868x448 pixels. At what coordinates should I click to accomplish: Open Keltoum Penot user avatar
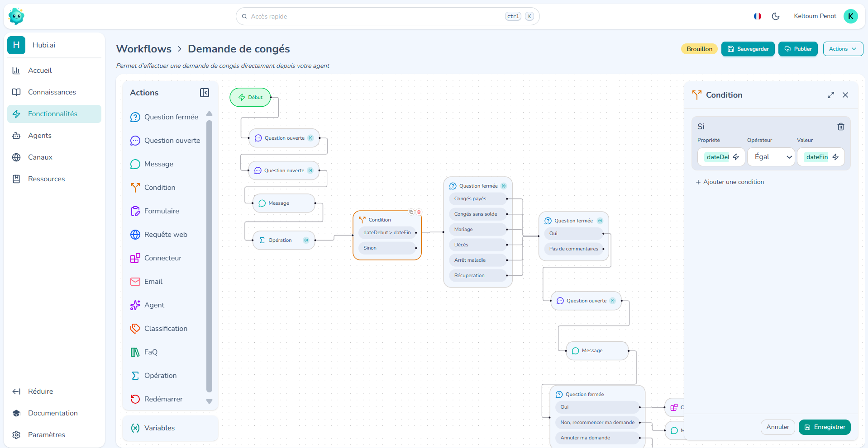(x=851, y=16)
